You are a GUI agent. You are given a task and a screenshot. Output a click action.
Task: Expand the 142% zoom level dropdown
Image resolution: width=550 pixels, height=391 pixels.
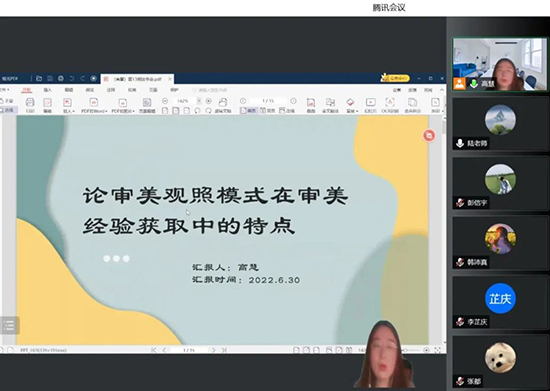(199, 101)
